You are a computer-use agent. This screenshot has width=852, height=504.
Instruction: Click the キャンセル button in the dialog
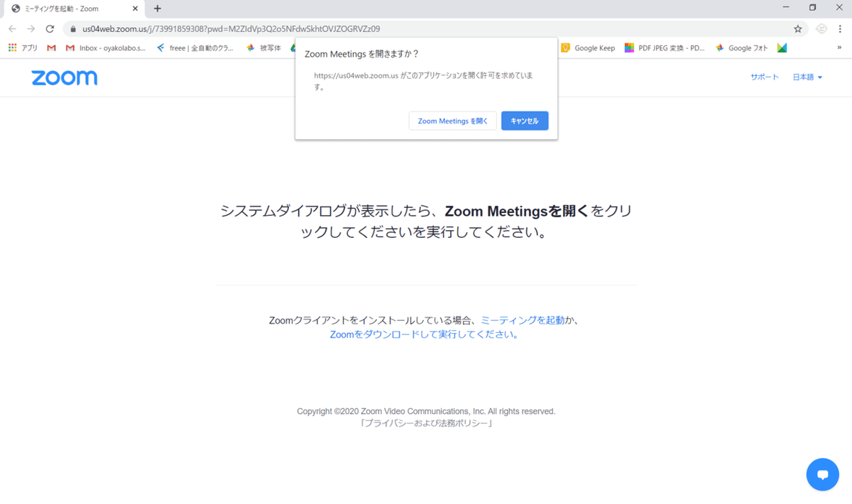[x=525, y=121]
